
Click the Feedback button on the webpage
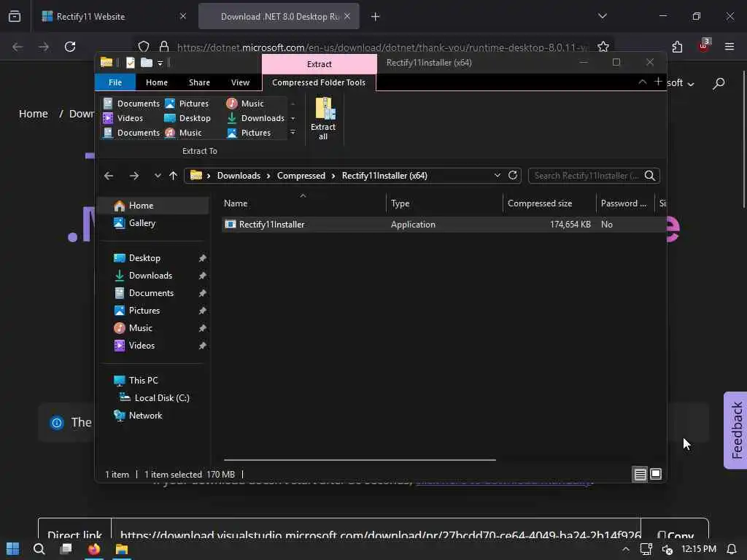(x=736, y=430)
